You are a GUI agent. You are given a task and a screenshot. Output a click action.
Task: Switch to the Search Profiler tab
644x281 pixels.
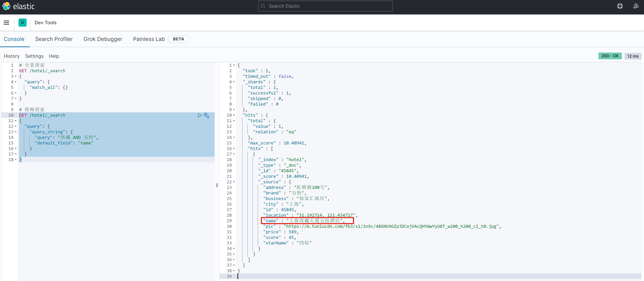(54, 39)
